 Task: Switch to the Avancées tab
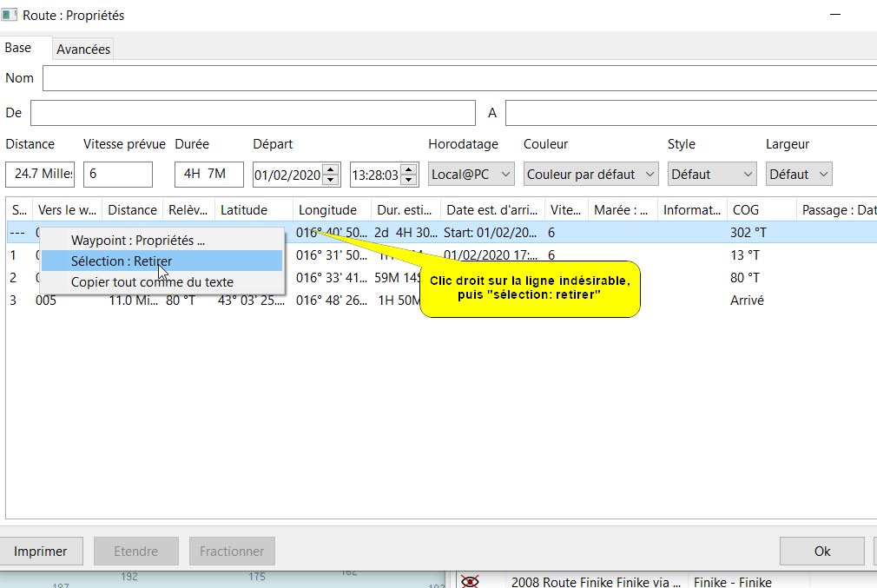click(x=83, y=50)
